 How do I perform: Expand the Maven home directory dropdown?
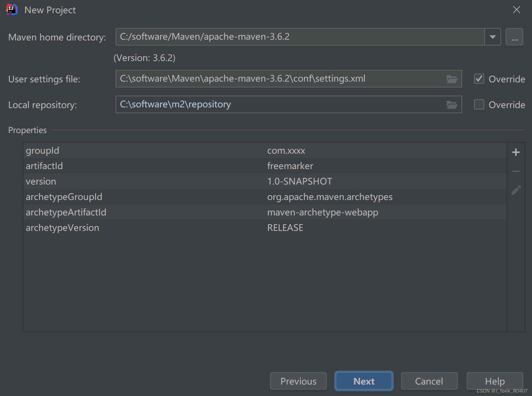coord(493,37)
